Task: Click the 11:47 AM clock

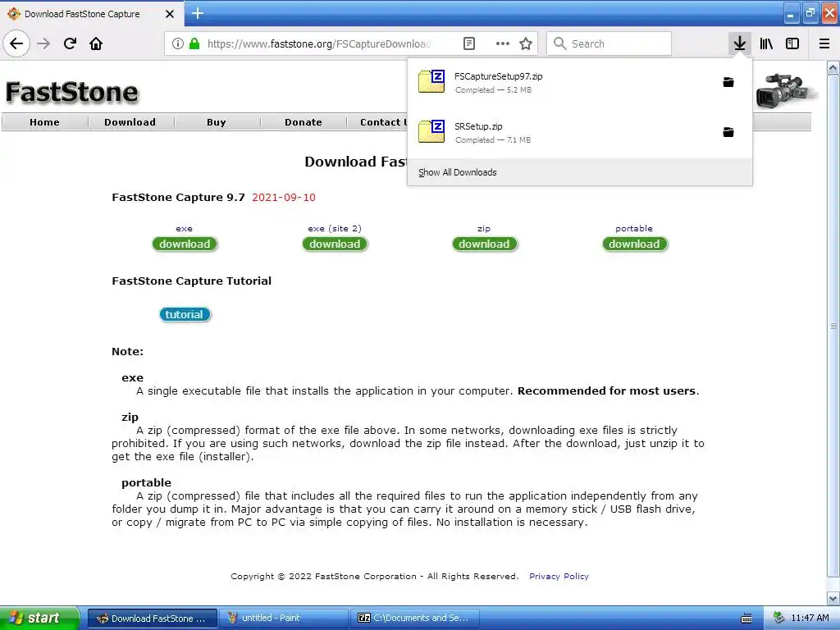Action: pyautogui.click(x=810, y=619)
